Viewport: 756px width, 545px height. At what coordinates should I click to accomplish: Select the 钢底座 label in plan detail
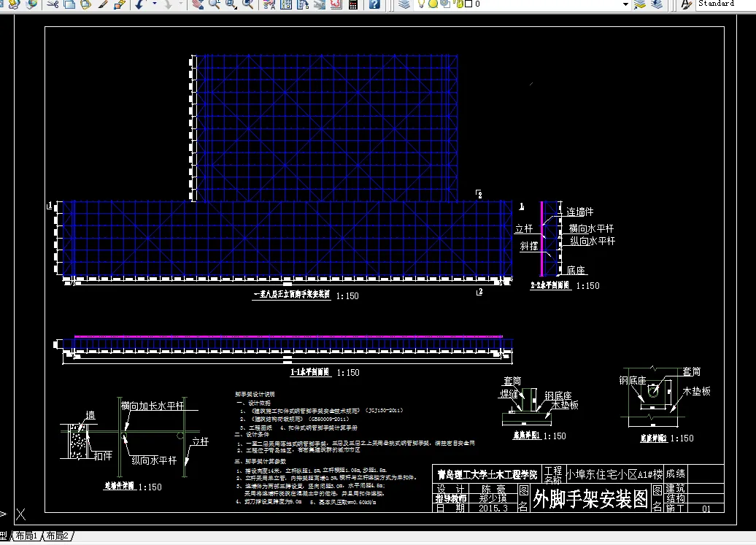pyautogui.click(x=633, y=381)
